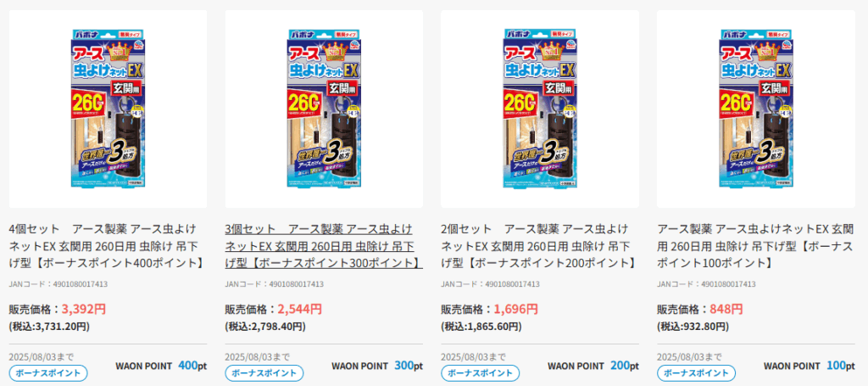Click the WAON POINT 200pt label
Viewport: 868px width, 386px height.
pos(593,366)
